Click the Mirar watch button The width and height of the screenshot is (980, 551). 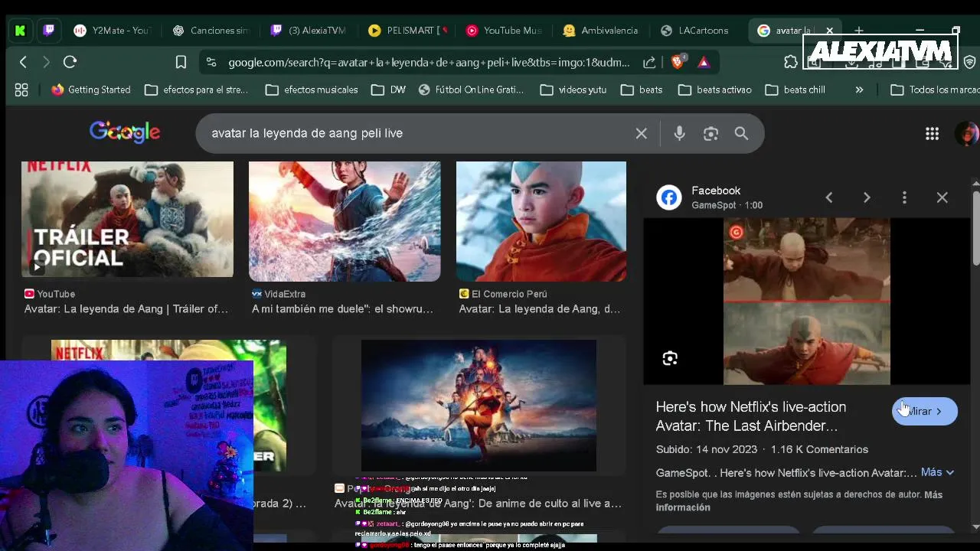coord(925,411)
